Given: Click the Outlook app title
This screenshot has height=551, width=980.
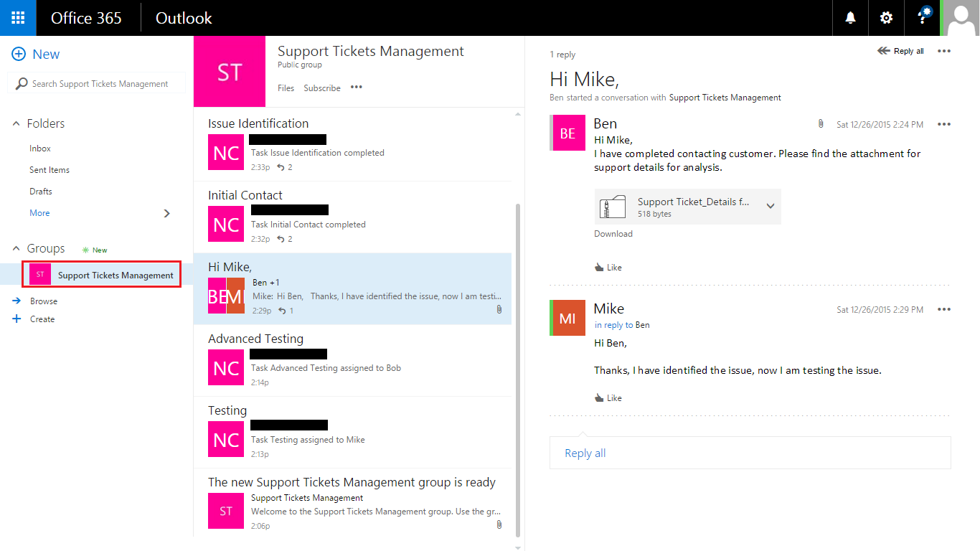Looking at the screenshot, I should [x=184, y=18].
